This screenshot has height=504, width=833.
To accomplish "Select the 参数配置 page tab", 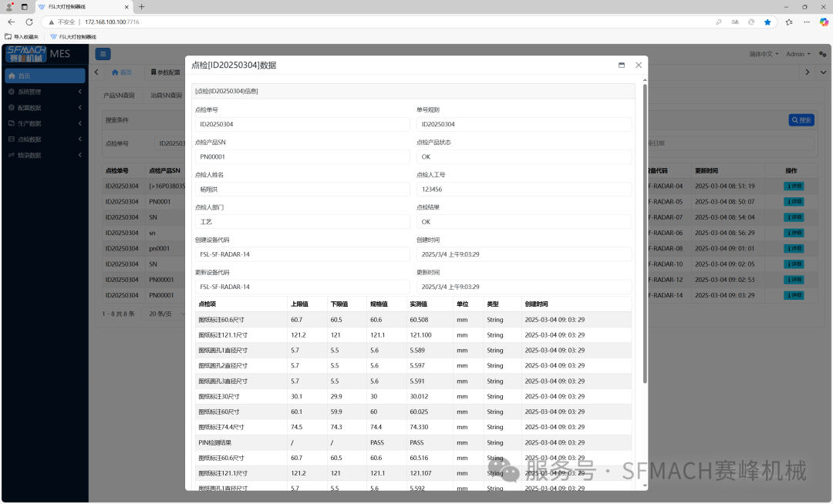I will tap(164, 72).
